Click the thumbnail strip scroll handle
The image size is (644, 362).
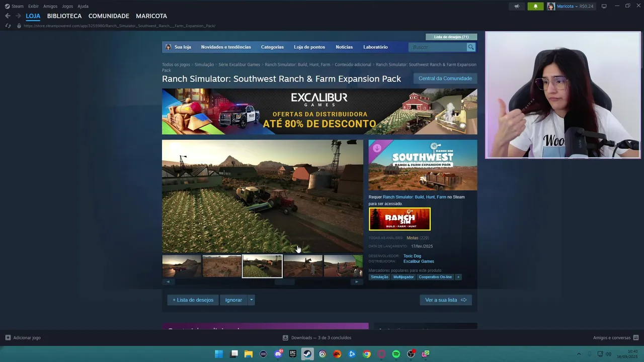click(x=284, y=282)
